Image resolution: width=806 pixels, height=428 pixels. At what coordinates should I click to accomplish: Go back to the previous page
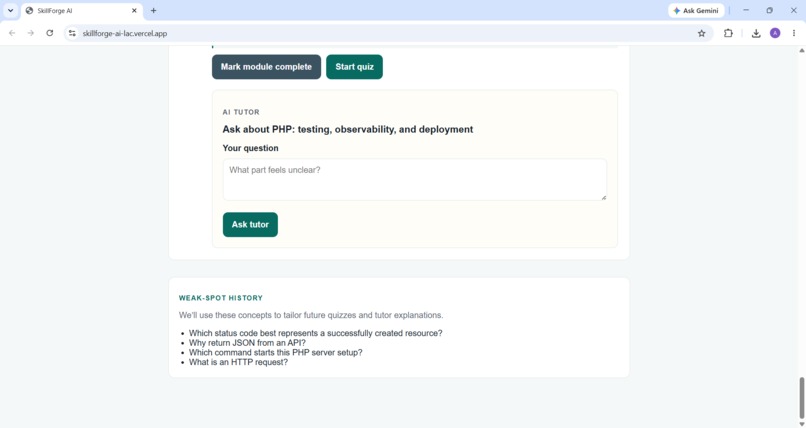coord(12,33)
